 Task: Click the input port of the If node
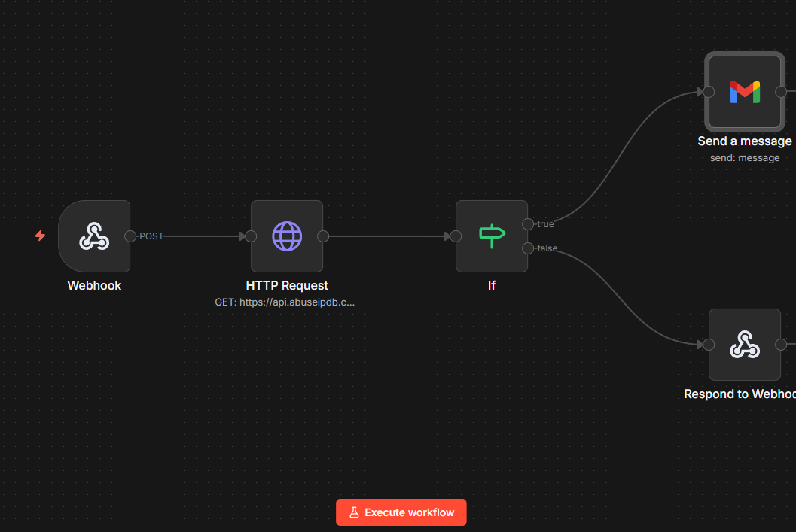[455, 236]
